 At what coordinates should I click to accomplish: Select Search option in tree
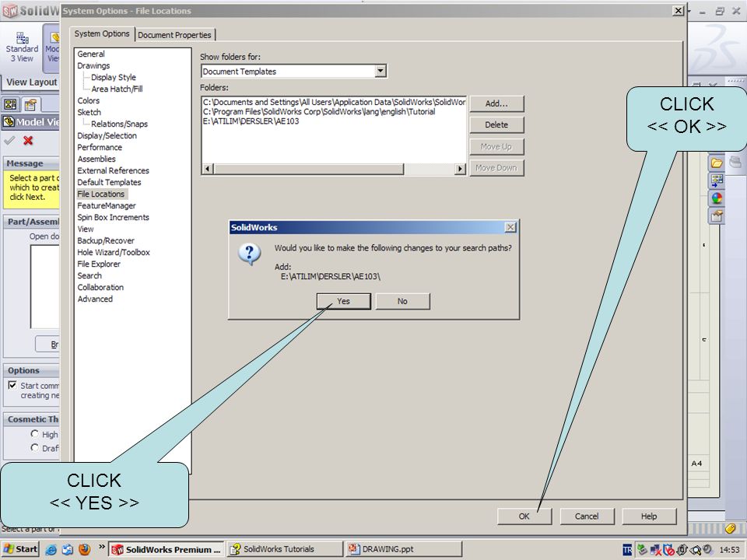tap(89, 275)
